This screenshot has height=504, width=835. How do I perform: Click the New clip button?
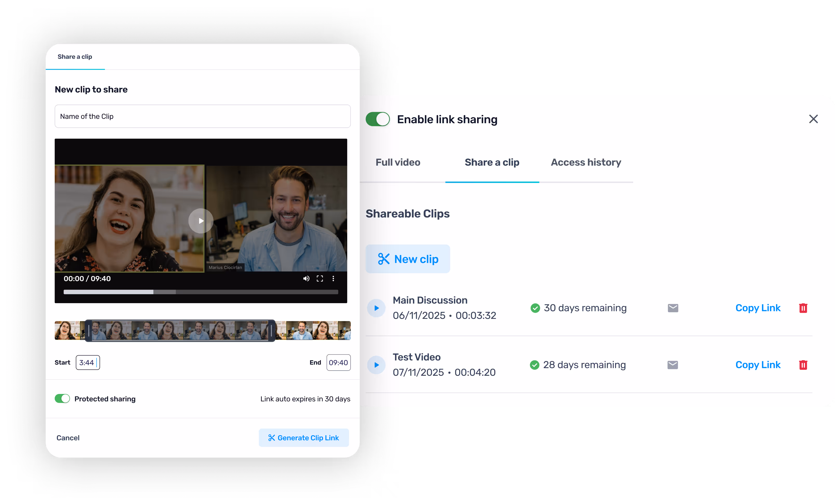(408, 259)
